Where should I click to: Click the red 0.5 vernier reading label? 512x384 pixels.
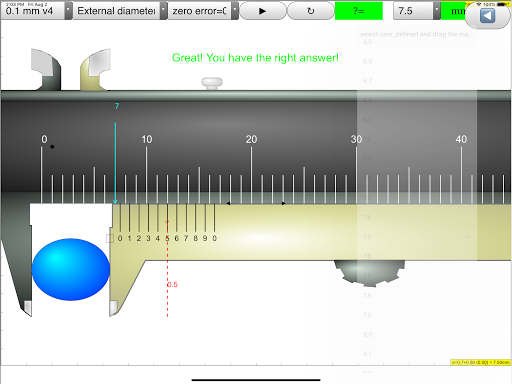pos(172,284)
